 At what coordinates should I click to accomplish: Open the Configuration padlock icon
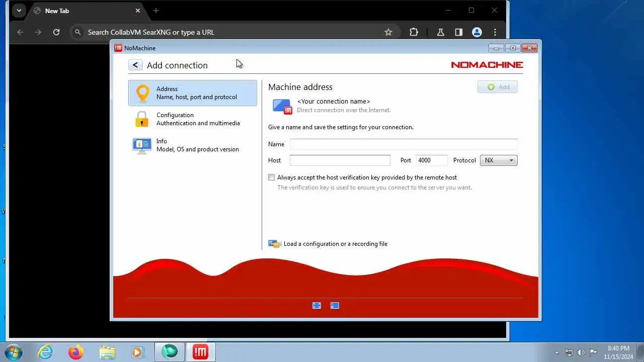(142, 119)
